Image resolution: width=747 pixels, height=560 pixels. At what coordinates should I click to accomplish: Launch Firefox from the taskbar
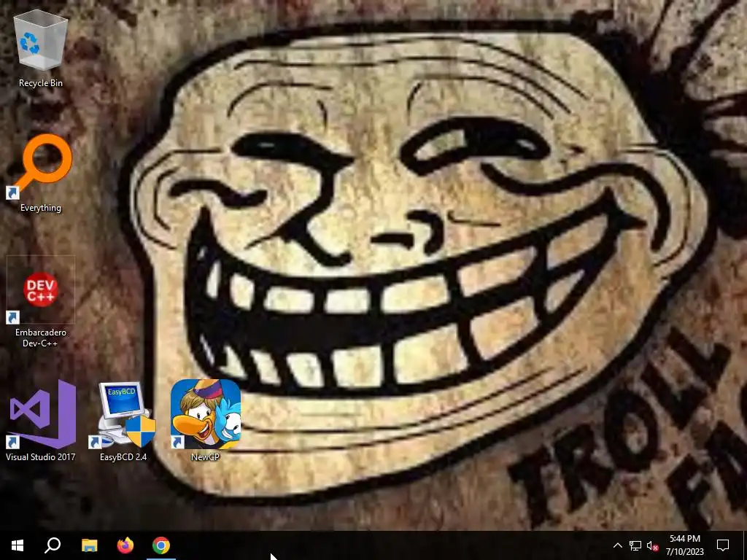click(x=125, y=545)
